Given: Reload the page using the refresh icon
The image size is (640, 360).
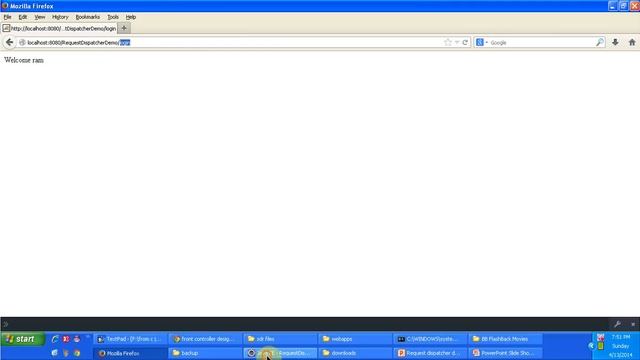Looking at the screenshot, I should coord(465,42).
